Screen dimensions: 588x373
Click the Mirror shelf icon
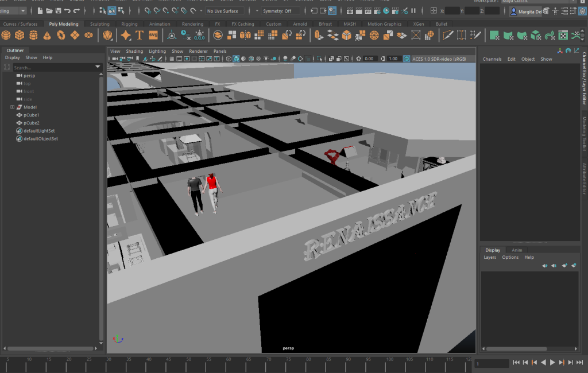tap(245, 35)
